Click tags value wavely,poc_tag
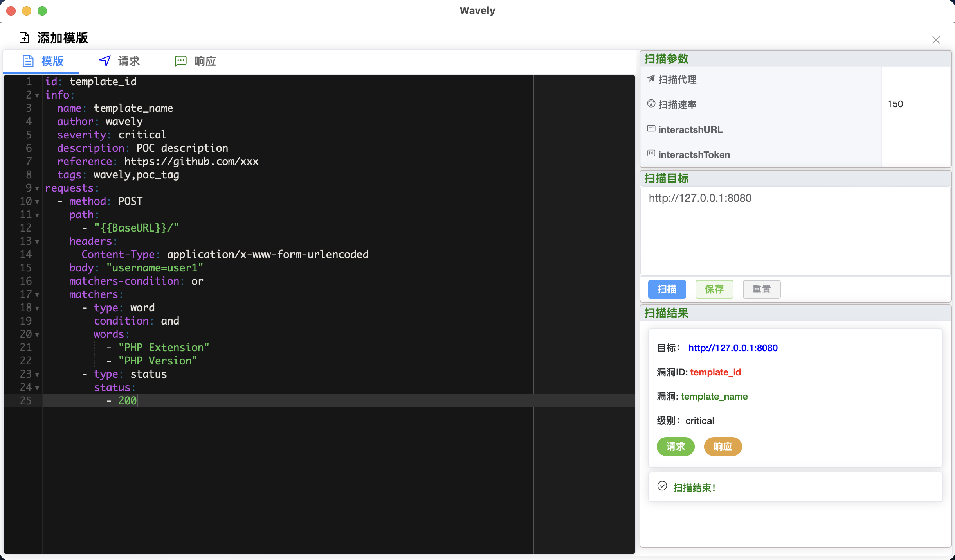 point(137,174)
